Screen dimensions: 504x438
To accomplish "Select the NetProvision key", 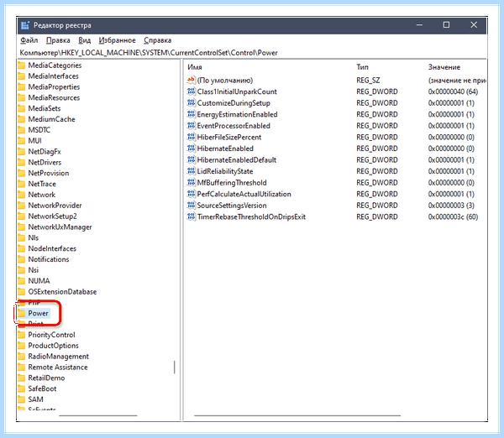I will 49,173.
